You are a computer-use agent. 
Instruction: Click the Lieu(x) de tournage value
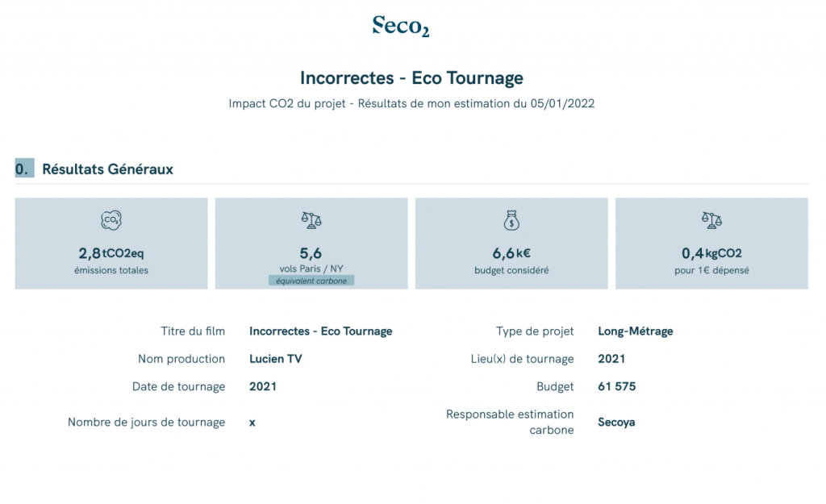pyautogui.click(x=611, y=359)
